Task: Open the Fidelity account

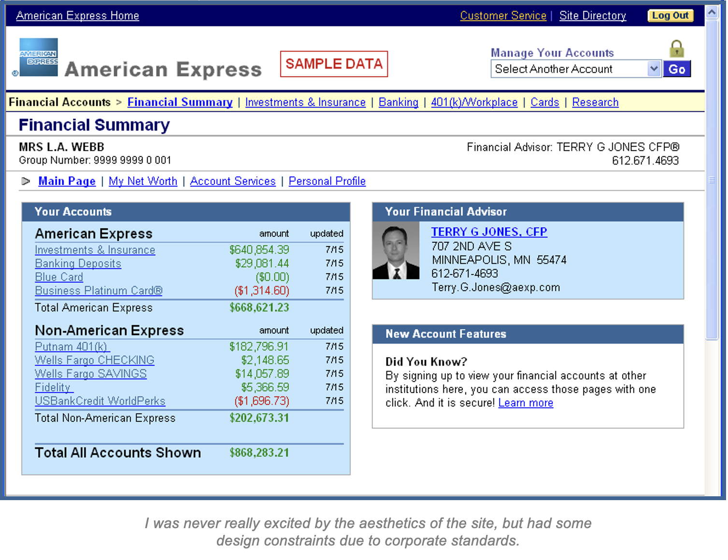Action: [54, 387]
